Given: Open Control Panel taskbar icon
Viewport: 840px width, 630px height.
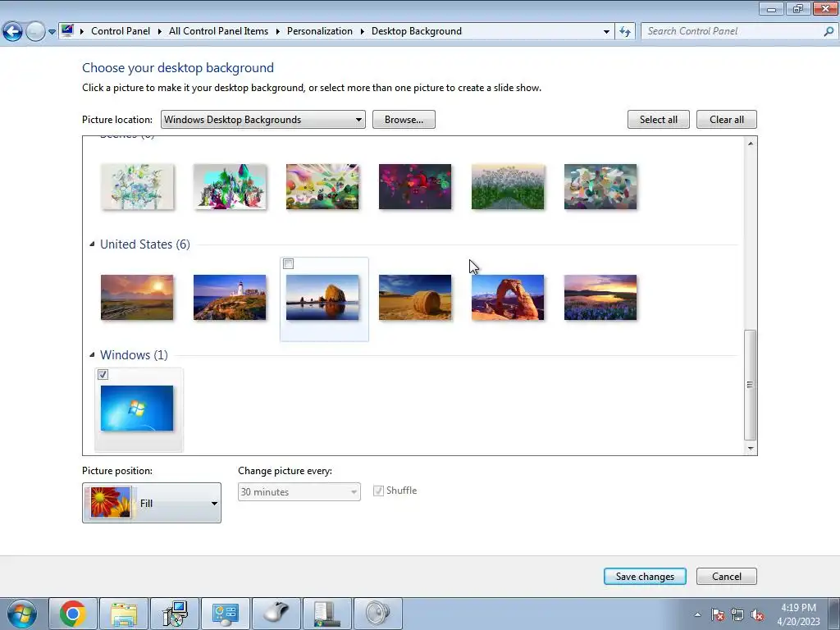Looking at the screenshot, I should [x=225, y=614].
